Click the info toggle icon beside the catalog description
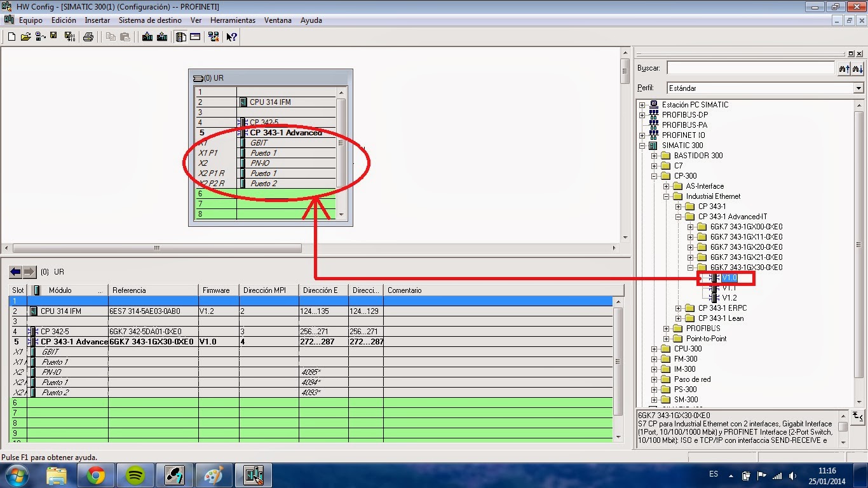This screenshot has height=488, width=868. pyautogui.click(x=857, y=416)
